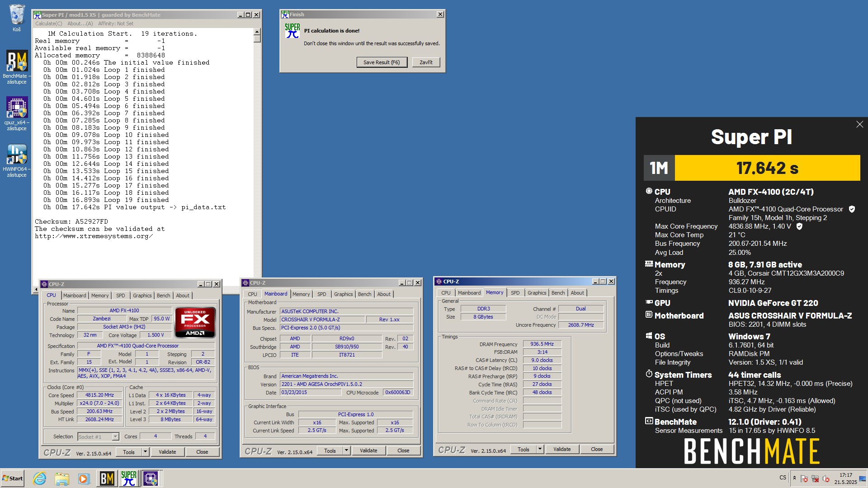The width and height of the screenshot is (868, 488).
Task: Click the network tray icon
Action: pyautogui.click(x=815, y=479)
